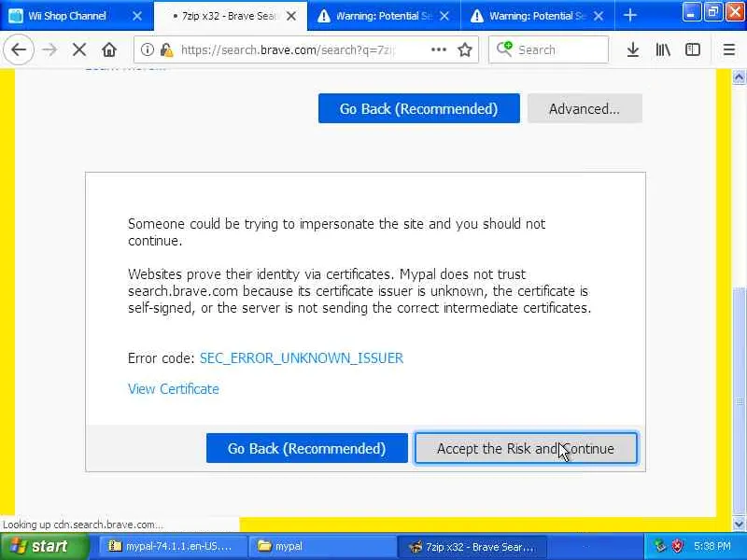This screenshot has height=560, width=747.
Task: Click the red shield tray icon
Action: click(678, 546)
